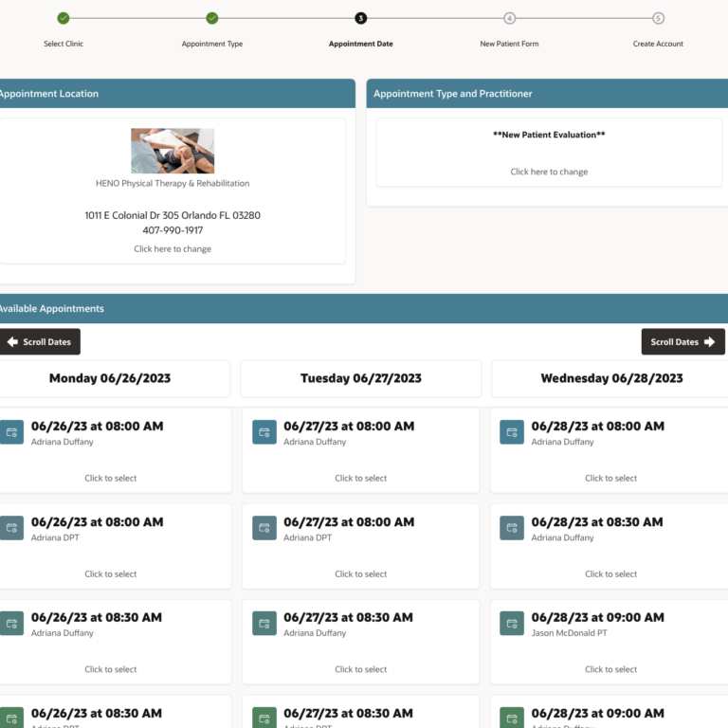The height and width of the screenshot is (728, 728).
Task: Click Adriana DPT name under 06/26/23 08:00 AM
Action: [x=55, y=537]
